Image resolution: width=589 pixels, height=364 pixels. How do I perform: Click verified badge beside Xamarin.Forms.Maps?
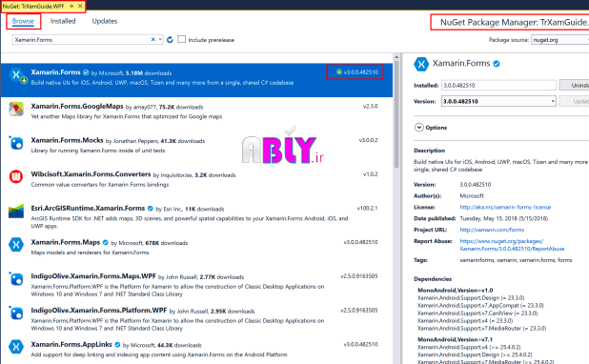(x=106, y=242)
